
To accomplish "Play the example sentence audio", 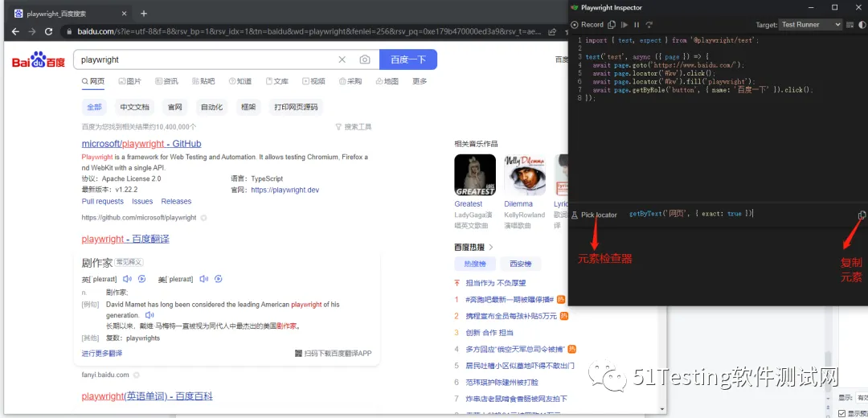I will click(x=149, y=315).
